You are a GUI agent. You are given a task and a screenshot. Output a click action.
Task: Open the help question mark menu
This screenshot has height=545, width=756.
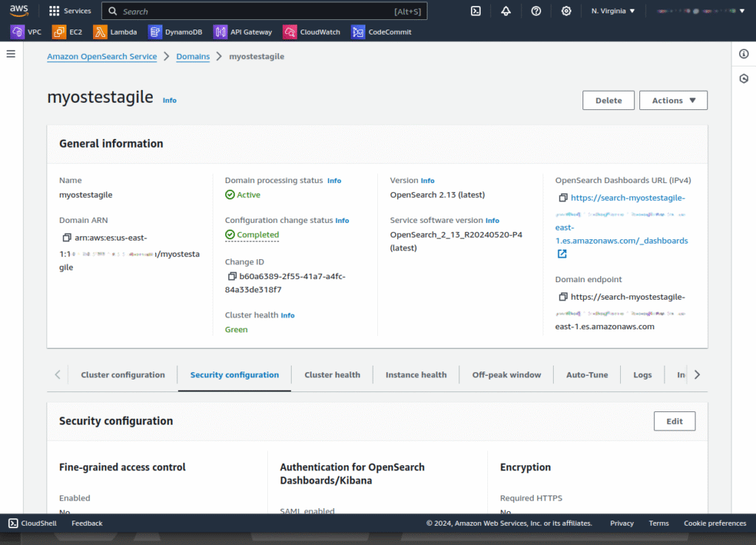[x=536, y=10]
